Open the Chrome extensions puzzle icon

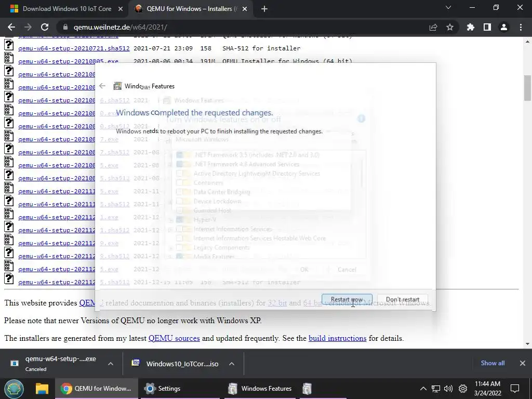470,27
